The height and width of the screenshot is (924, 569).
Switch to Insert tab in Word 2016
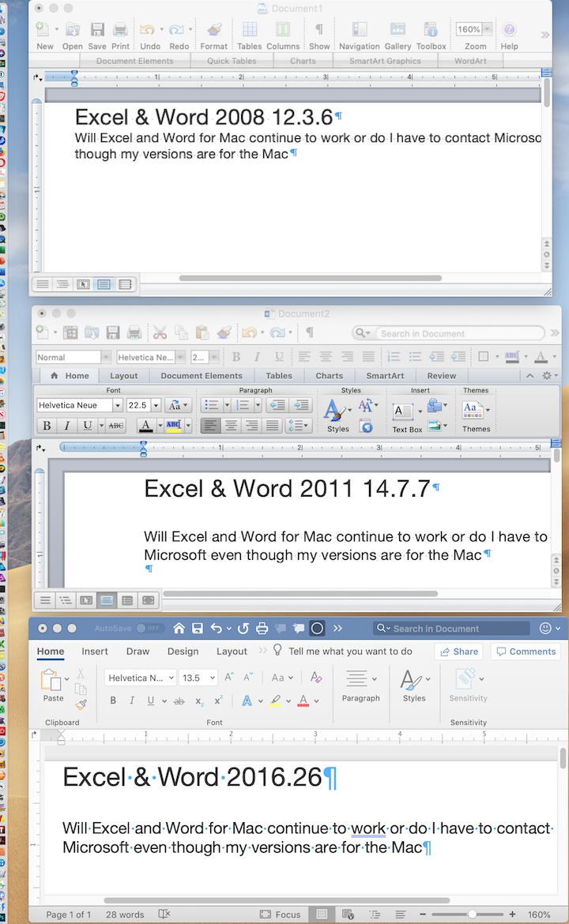(x=95, y=652)
